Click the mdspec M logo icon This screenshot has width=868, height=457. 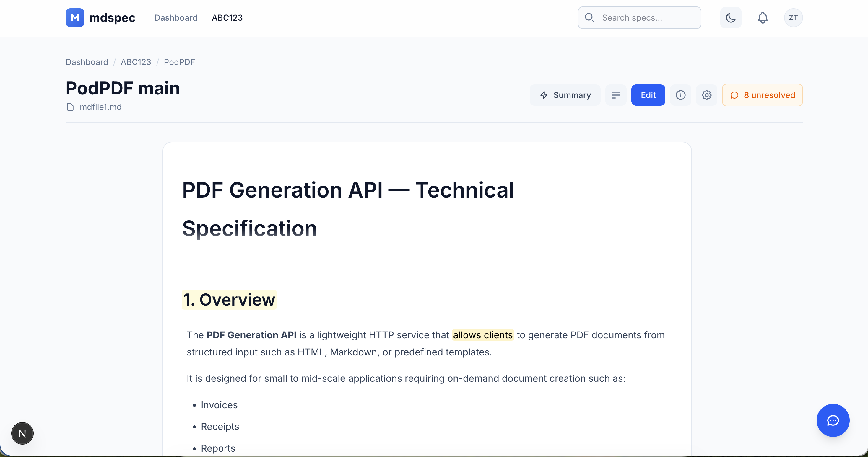pyautogui.click(x=75, y=17)
